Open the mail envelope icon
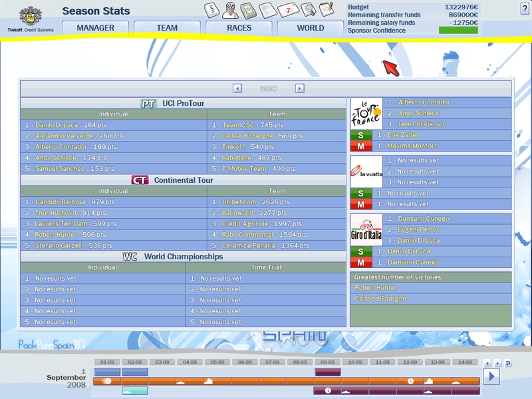The height and width of the screenshot is (399, 532). [288, 10]
